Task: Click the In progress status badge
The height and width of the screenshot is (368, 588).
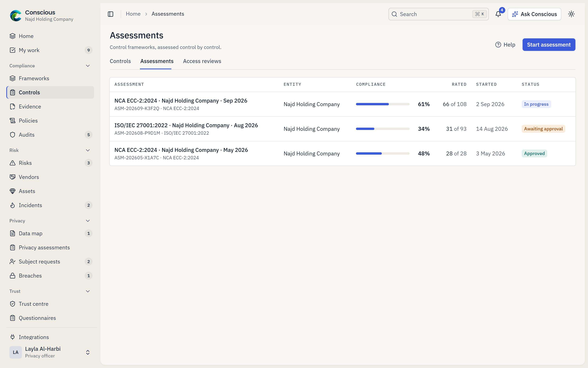Action: pos(536,104)
